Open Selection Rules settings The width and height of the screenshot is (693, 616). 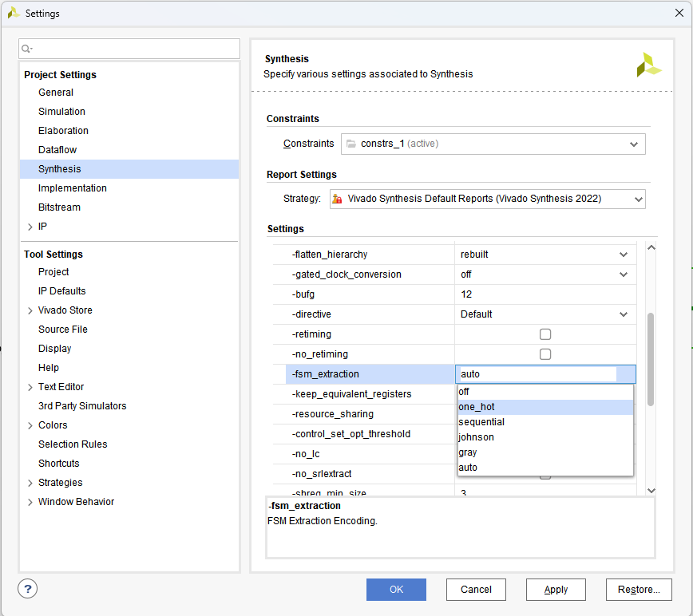click(73, 444)
